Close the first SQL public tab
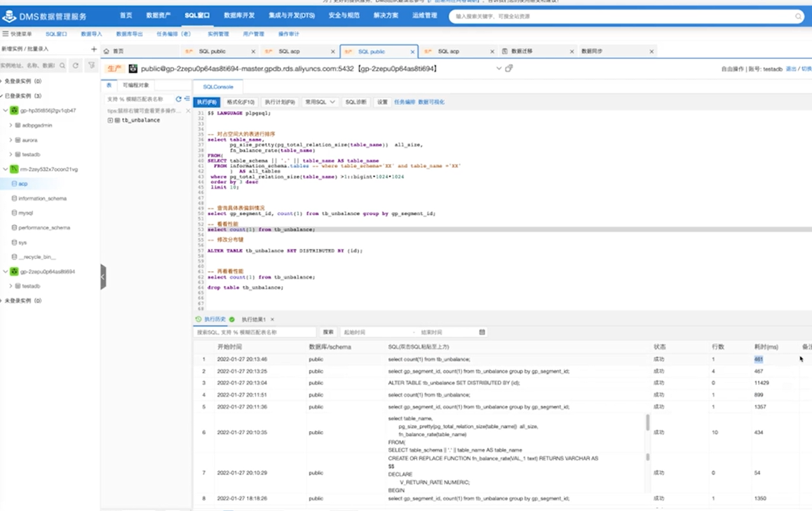 coord(253,51)
